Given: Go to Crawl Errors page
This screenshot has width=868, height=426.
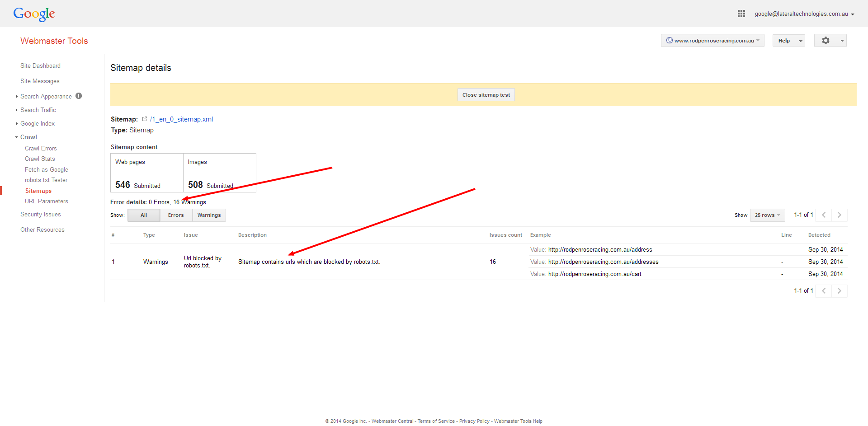Looking at the screenshot, I should coord(41,148).
